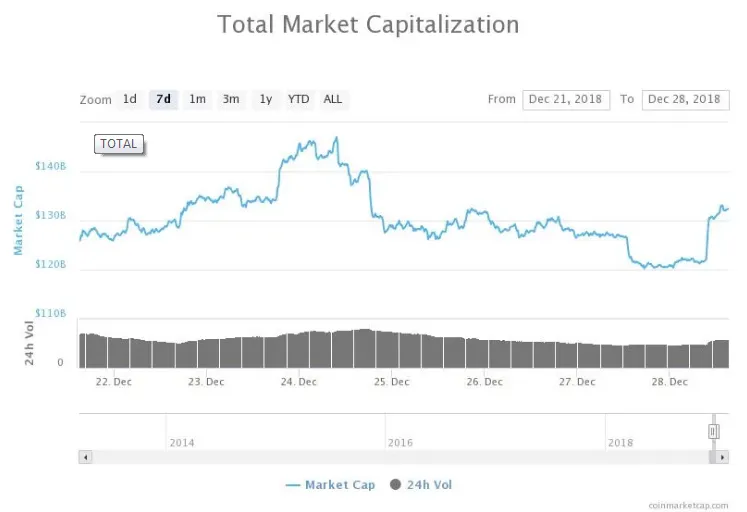Click the 24. Dec peak on chart
Screen dimensions: 747x512
(336, 138)
